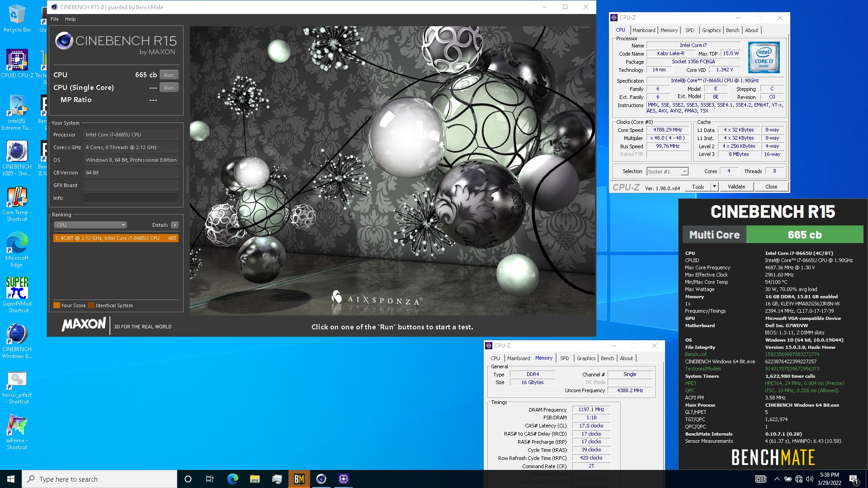The image size is (868, 488).
Task: Click the touch keyboard tray icon
Action: click(761, 479)
